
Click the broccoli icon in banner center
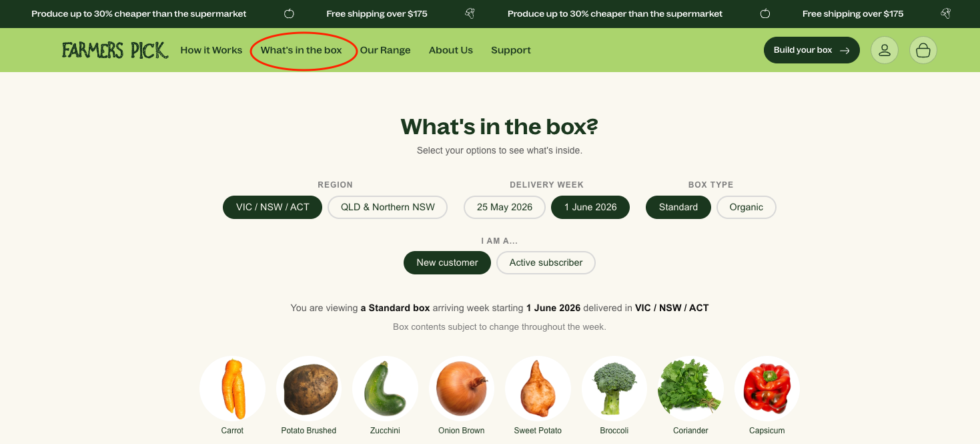coord(470,13)
